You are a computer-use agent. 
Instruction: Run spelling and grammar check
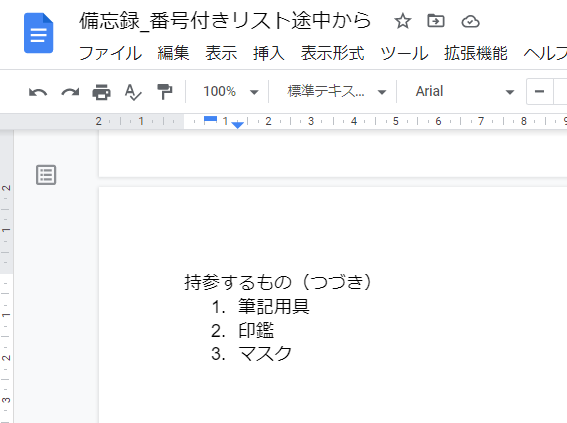tap(133, 92)
